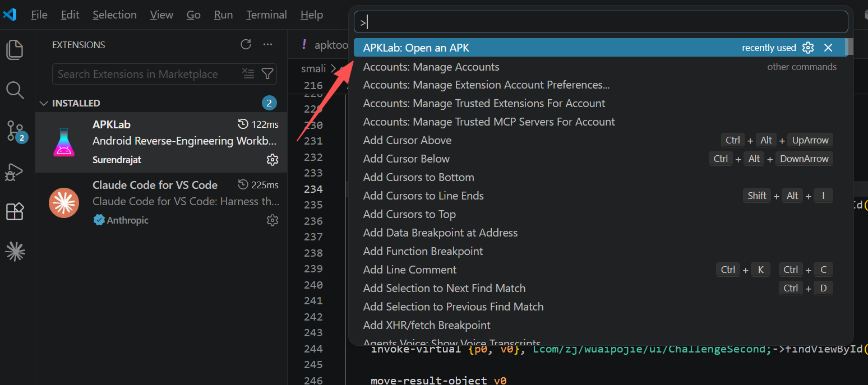Remove APKLab command from recently used
This screenshot has width=868, height=385.
(x=828, y=48)
